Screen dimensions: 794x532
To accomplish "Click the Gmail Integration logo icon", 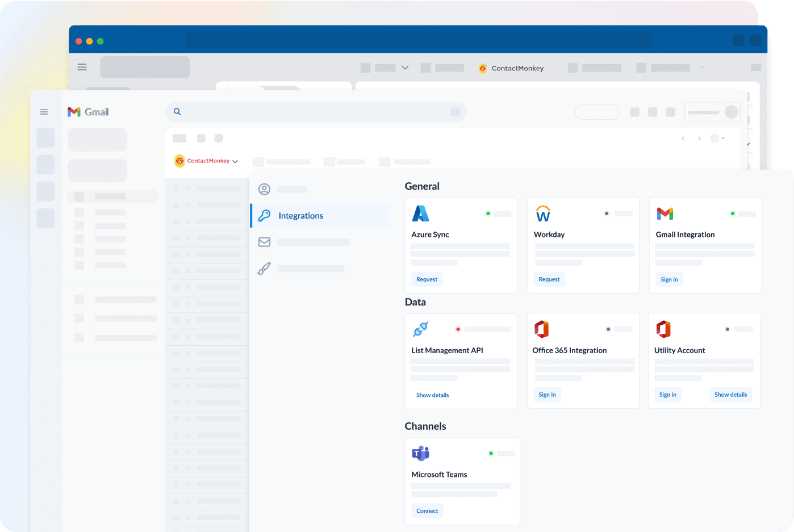I will coord(665,213).
